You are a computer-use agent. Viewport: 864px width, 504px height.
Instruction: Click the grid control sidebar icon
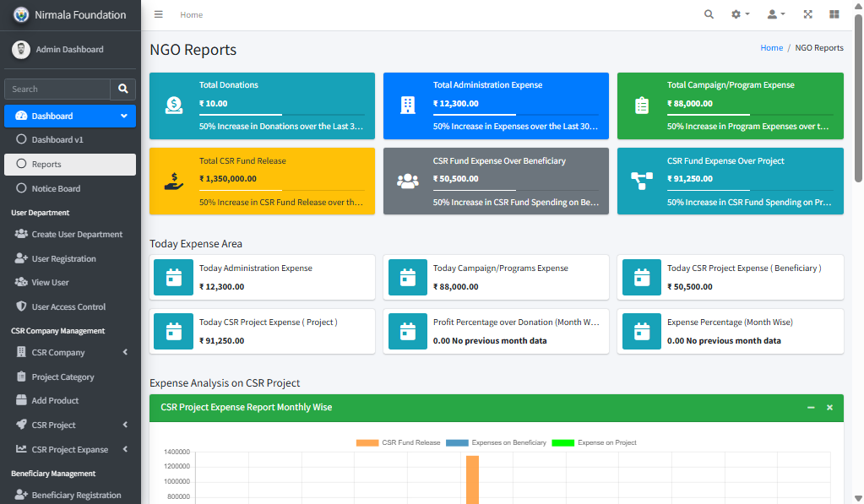(x=834, y=14)
